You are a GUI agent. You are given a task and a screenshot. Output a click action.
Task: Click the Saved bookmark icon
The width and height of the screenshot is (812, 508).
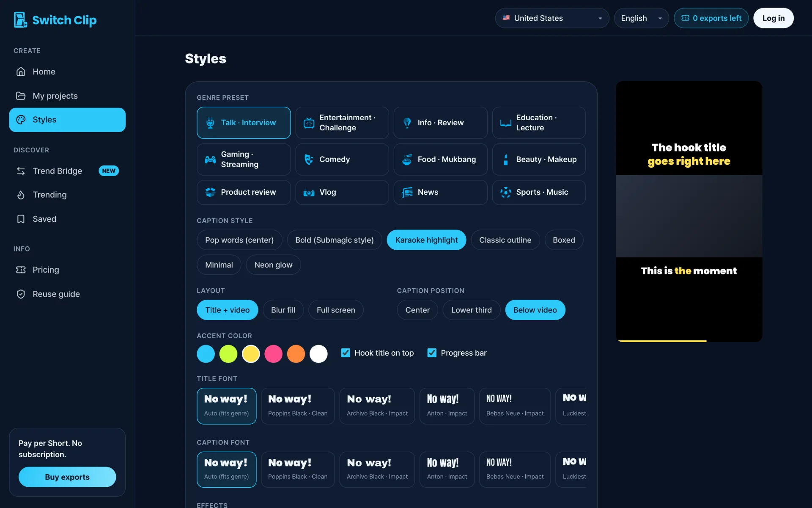[x=21, y=219]
